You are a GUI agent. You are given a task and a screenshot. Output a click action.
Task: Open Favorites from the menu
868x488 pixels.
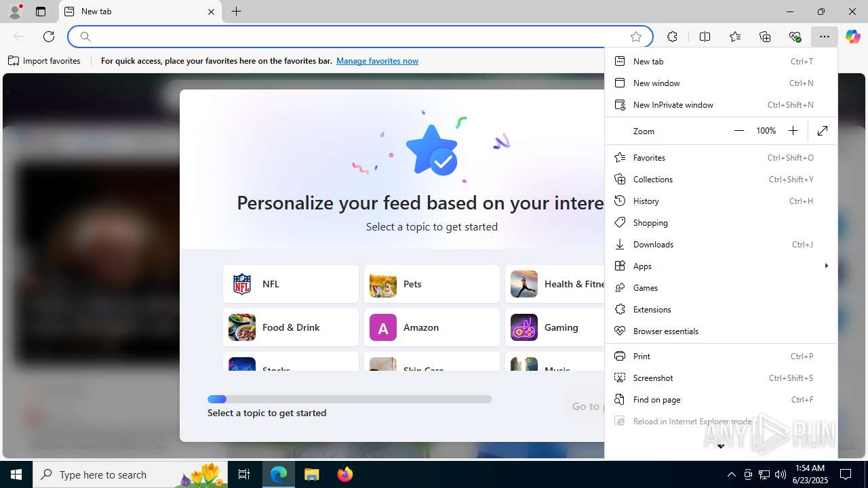(721, 157)
